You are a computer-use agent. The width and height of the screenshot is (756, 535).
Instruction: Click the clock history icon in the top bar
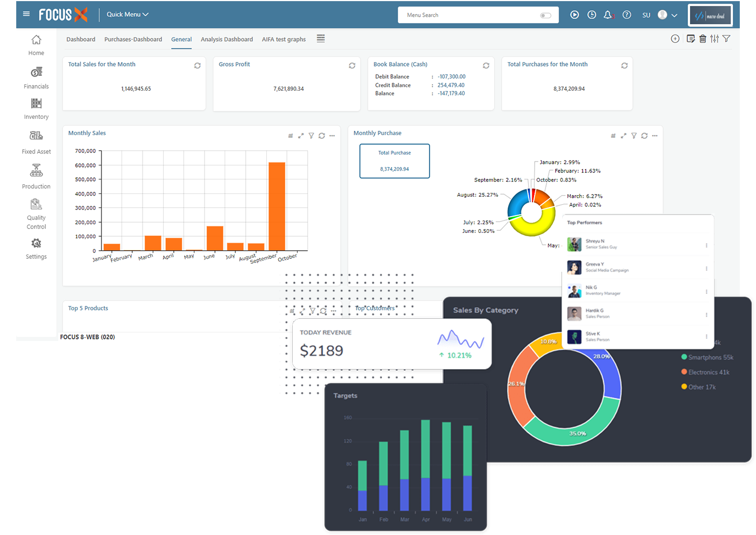pos(592,15)
